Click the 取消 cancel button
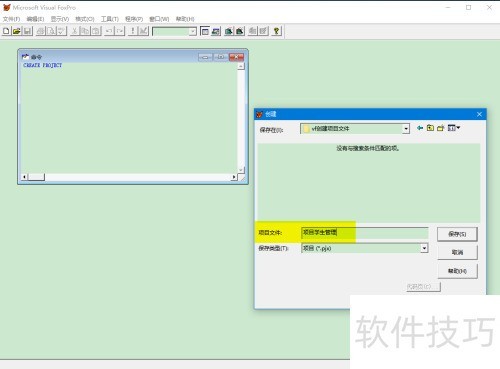The width and height of the screenshot is (500, 369). tap(457, 252)
